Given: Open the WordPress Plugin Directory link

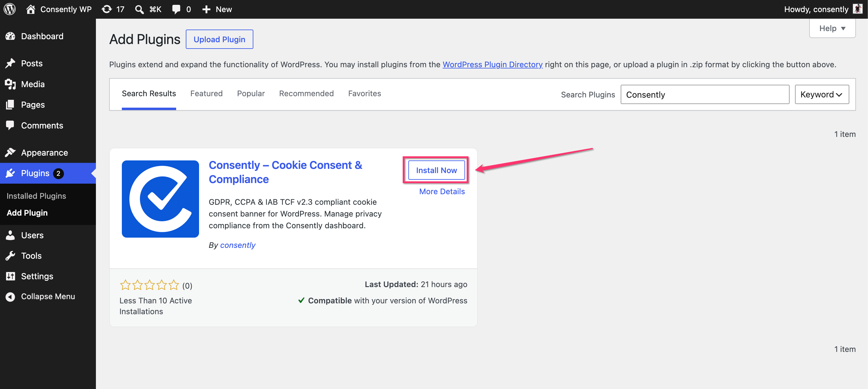Looking at the screenshot, I should (x=492, y=64).
